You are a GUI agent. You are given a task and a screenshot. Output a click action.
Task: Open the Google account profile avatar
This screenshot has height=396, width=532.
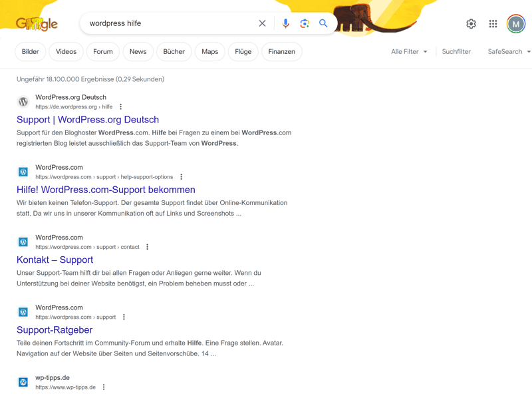515,24
